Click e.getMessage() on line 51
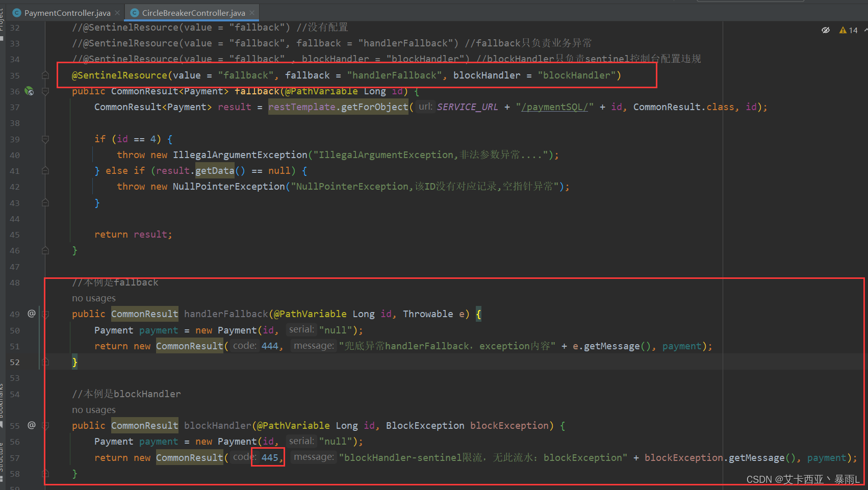The width and height of the screenshot is (868, 490). 612,346
